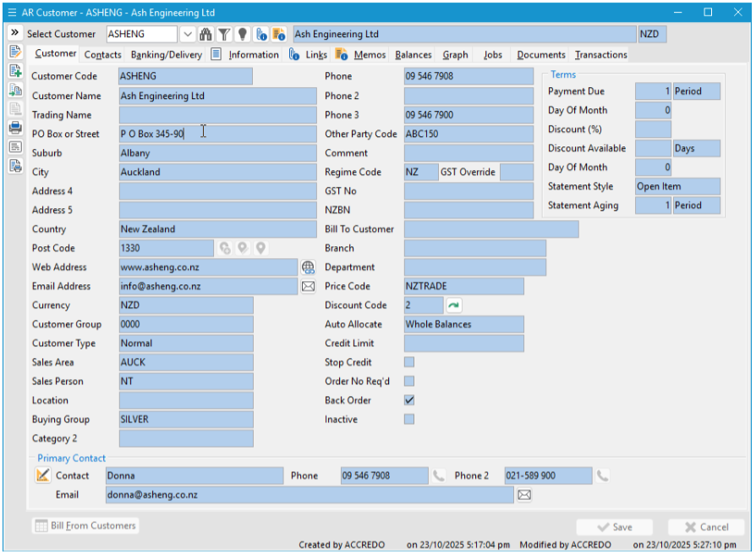Click the phone dial icon beside contact Phone
756x556 pixels.
click(x=438, y=476)
